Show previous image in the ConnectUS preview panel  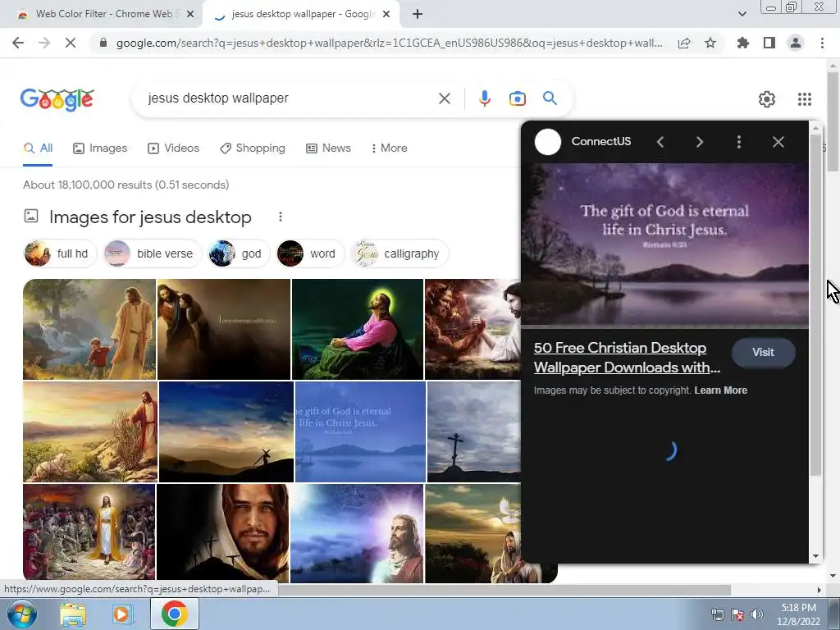(660, 142)
